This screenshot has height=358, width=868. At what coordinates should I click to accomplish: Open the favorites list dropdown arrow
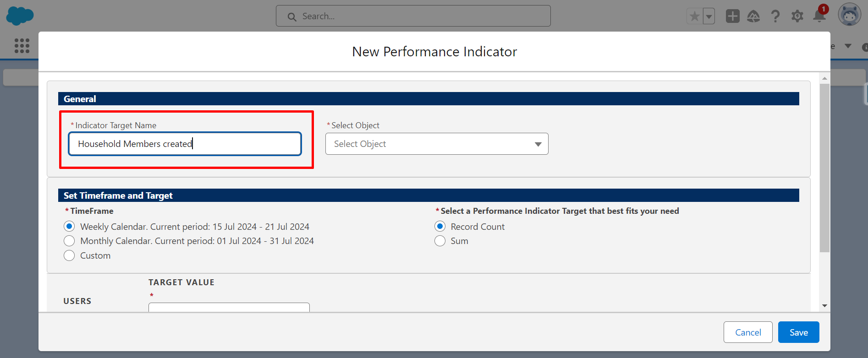(709, 16)
